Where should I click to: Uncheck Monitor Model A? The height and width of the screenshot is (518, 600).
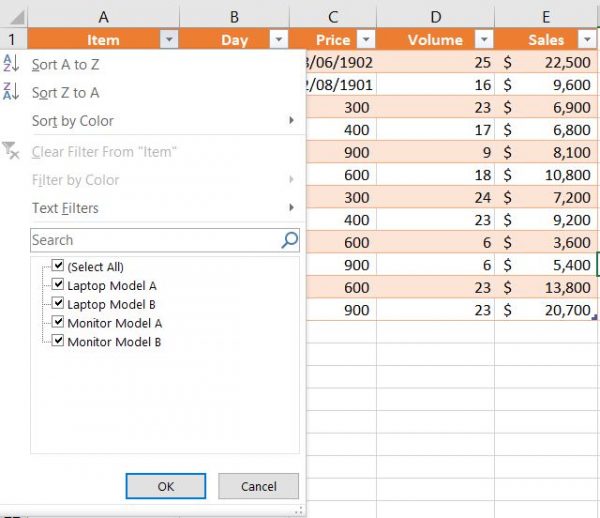click(x=57, y=322)
